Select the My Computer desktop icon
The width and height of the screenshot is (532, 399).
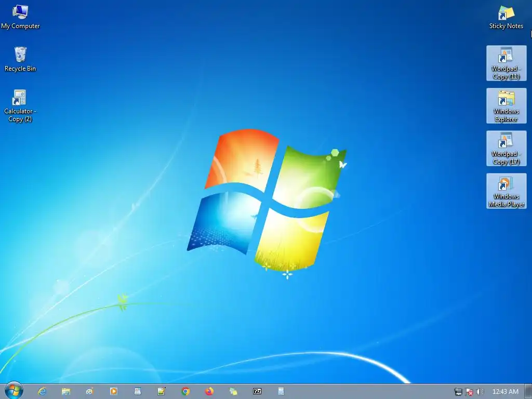click(x=20, y=17)
